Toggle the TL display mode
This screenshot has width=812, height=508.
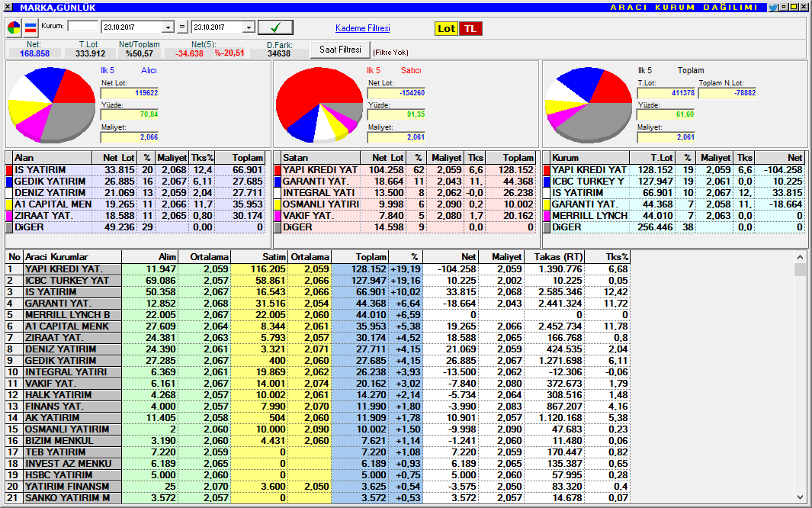(x=470, y=28)
